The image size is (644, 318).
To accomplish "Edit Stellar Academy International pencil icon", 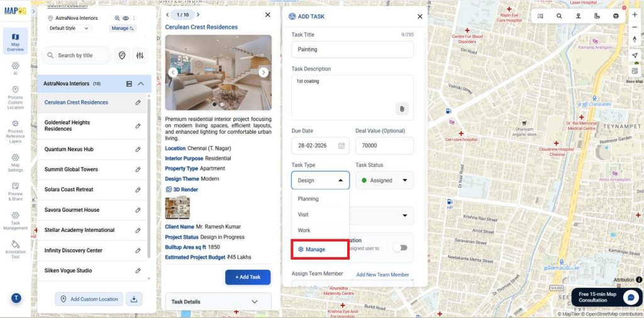I will pos(138,230).
